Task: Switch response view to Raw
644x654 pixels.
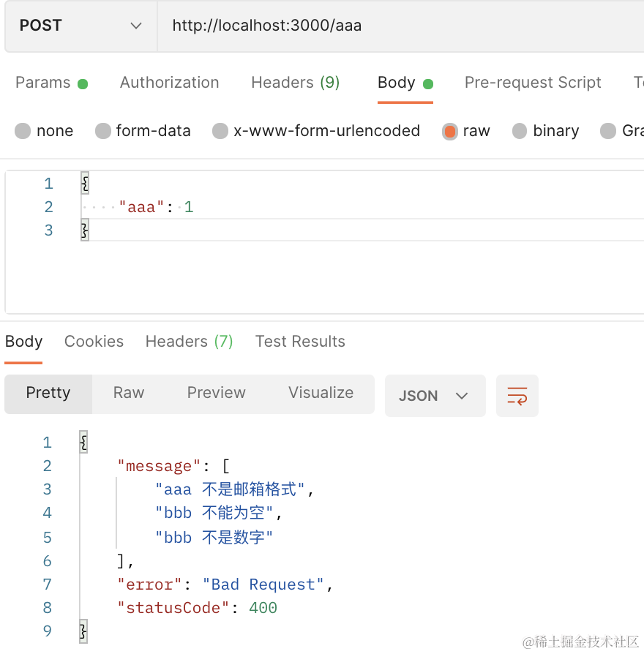Action: point(129,394)
